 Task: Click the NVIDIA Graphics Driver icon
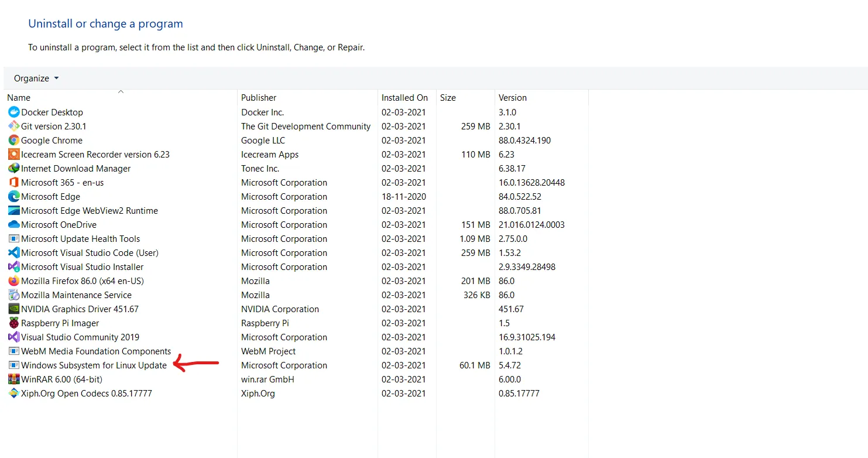click(x=13, y=309)
